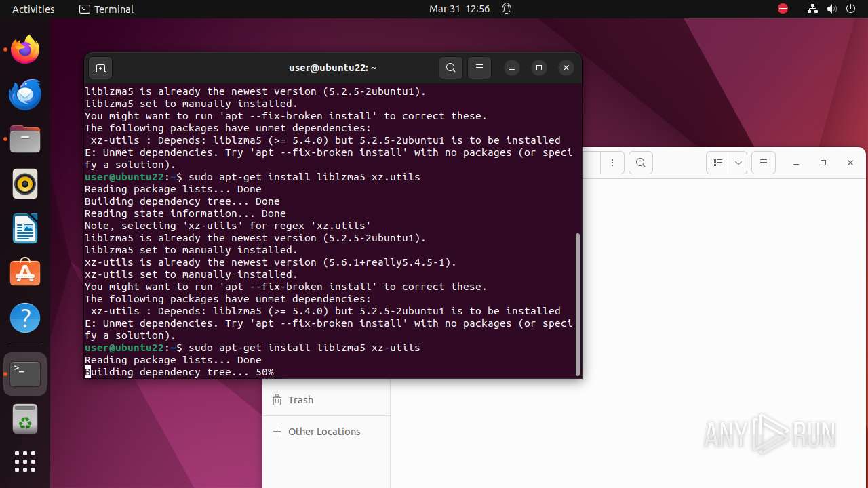Click 'Note, selecting 'xz-utils' for regex' line
The image size is (868, 488).
[x=228, y=226]
